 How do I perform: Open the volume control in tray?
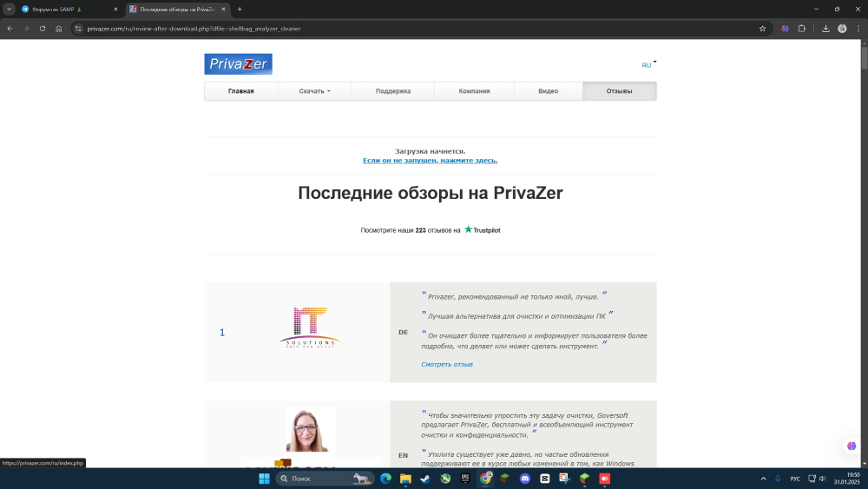coord(823,479)
